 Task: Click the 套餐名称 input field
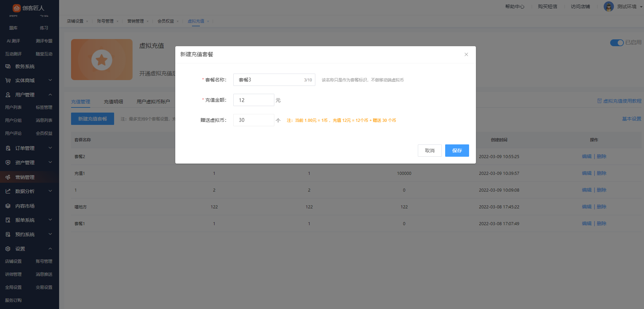[268, 80]
